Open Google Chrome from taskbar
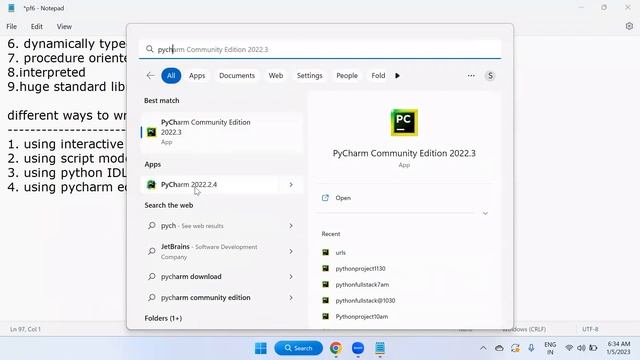This screenshot has height=360, width=640. point(336,348)
